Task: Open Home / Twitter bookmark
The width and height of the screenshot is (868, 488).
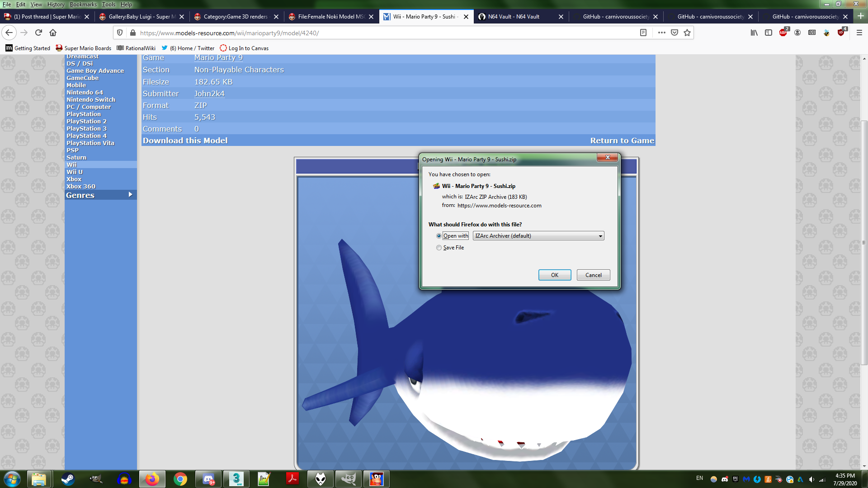Action: coord(188,48)
